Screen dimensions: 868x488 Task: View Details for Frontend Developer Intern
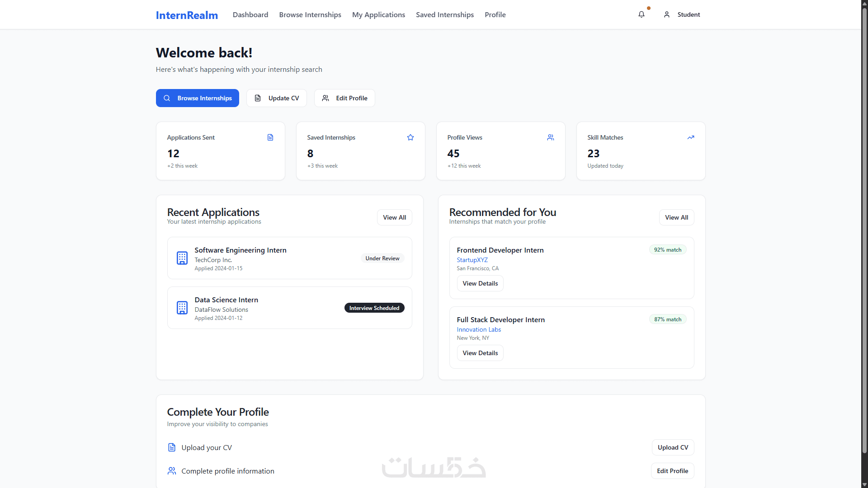point(480,283)
